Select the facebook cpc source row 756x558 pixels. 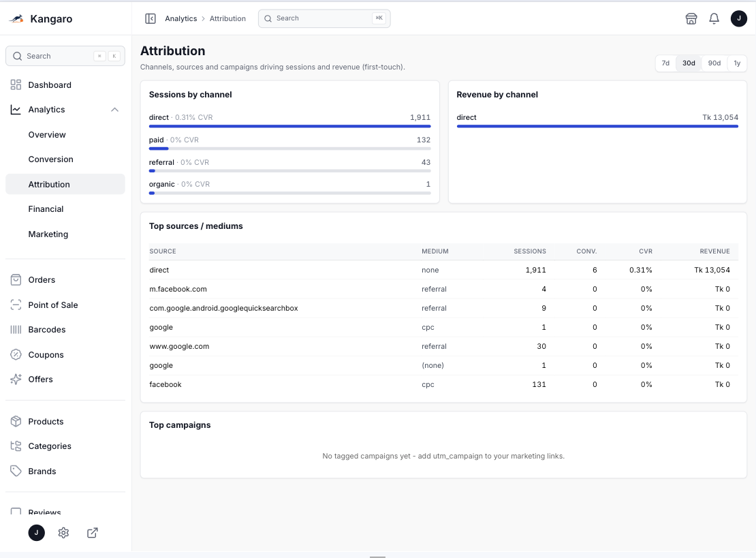[x=443, y=384]
